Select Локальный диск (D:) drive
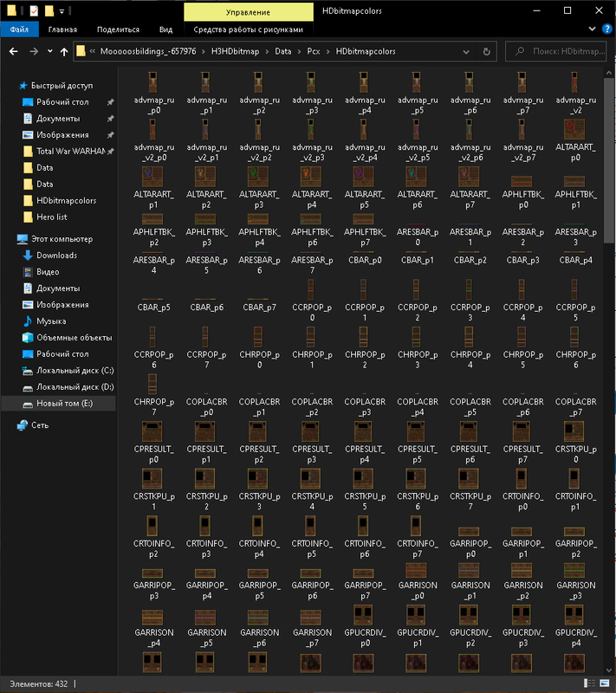The width and height of the screenshot is (616, 693). (75, 386)
